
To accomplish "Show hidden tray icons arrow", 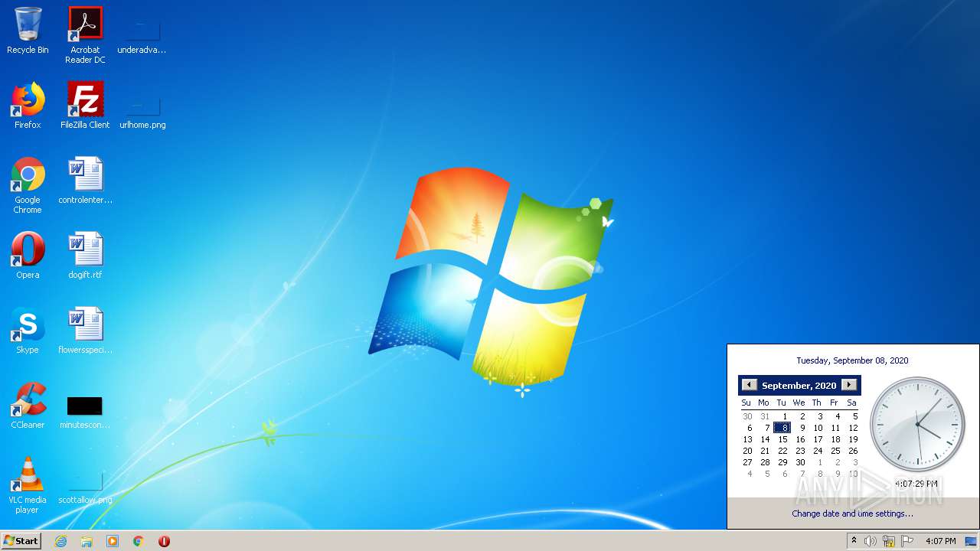I will coord(854,541).
